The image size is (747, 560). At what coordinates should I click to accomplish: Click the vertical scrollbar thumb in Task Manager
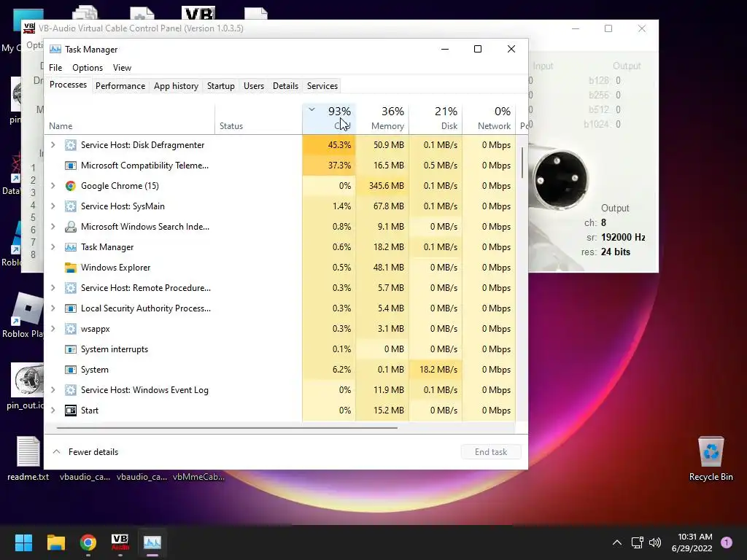click(x=522, y=163)
